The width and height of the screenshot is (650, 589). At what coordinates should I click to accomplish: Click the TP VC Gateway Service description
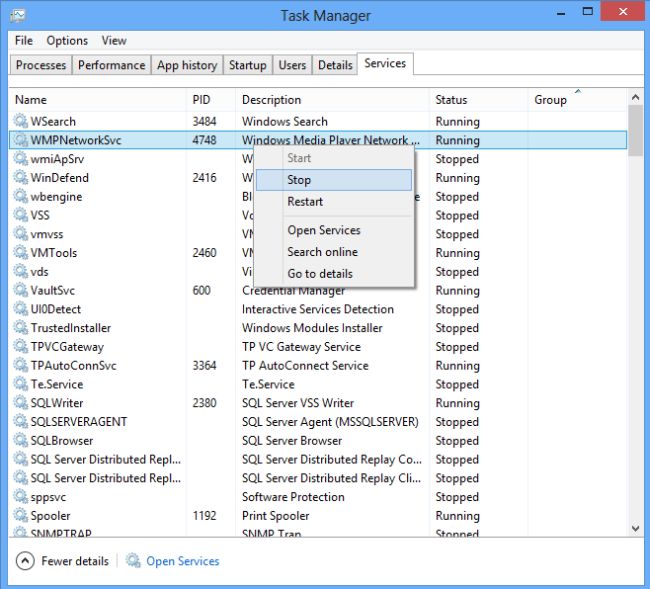point(301,346)
